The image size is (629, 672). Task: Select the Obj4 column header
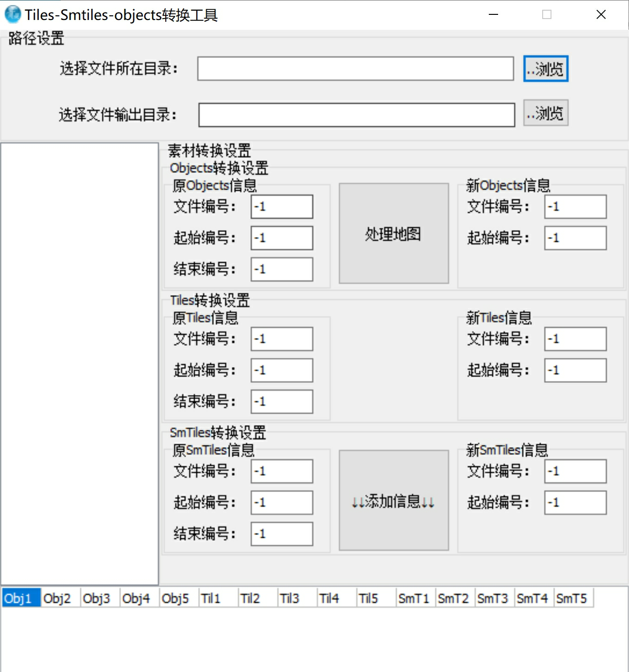(x=140, y=598)
